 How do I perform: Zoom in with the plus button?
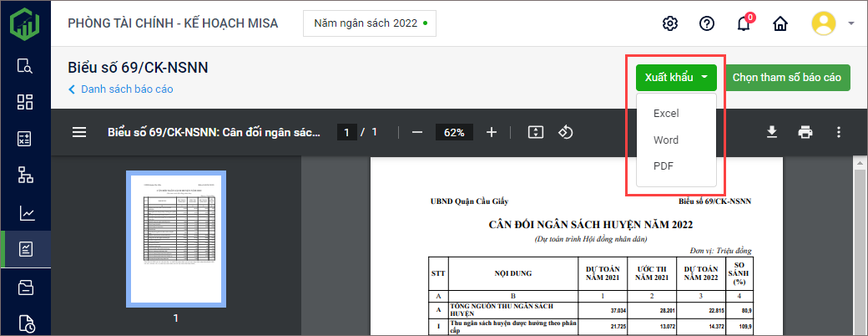pyautogui.click(x=492, y=132)
